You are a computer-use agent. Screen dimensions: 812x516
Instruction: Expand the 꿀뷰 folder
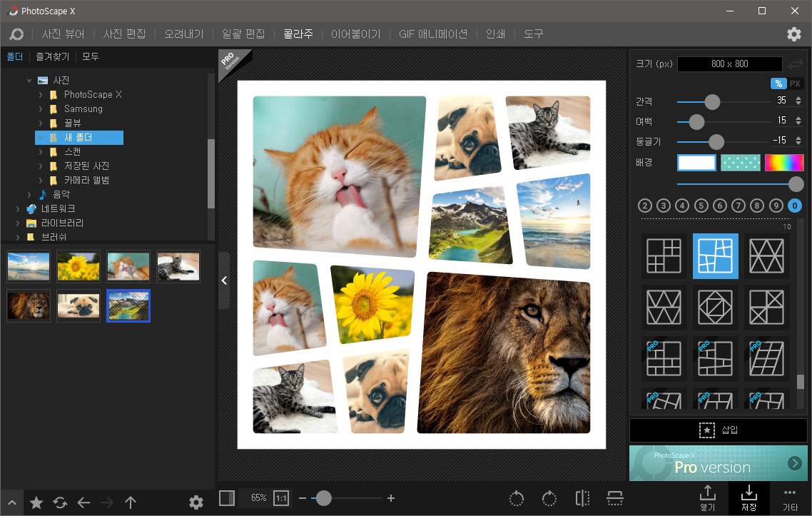coord(41,123)
